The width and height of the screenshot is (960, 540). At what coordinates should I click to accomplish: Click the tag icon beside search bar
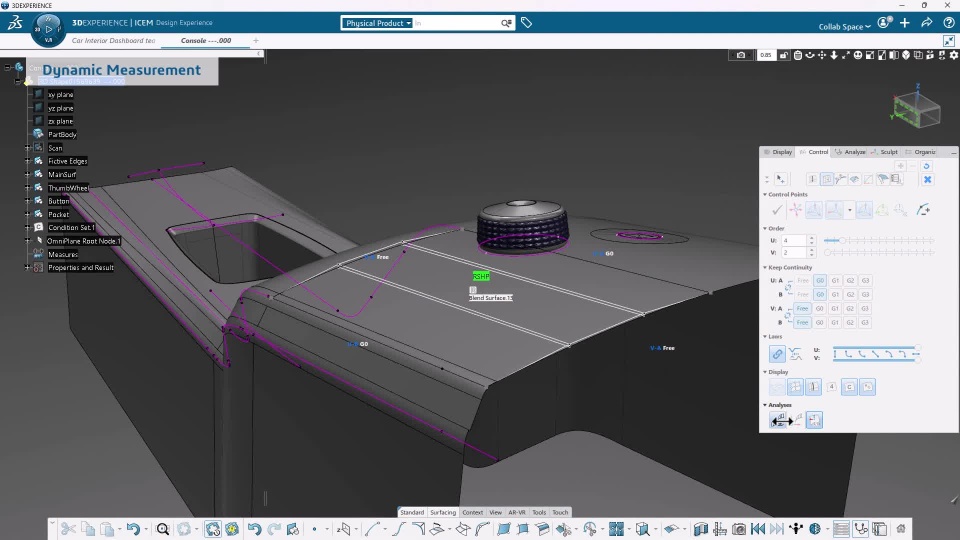point(526,23)
